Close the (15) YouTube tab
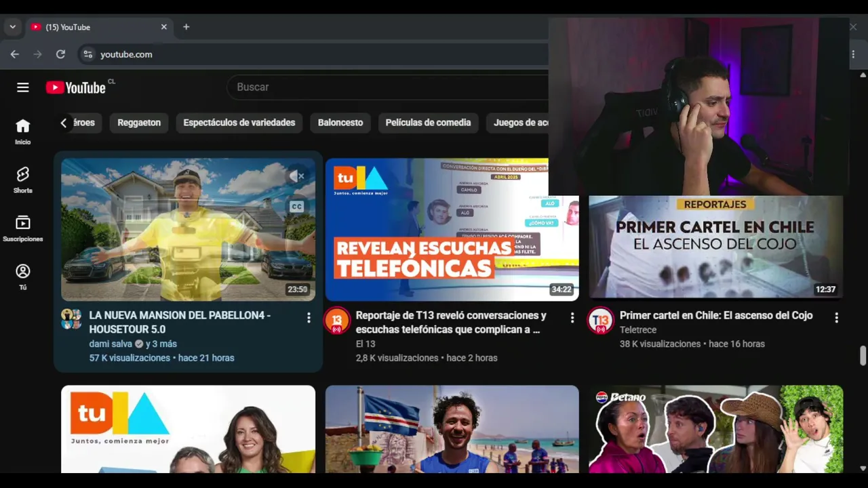The image size is (868, 488). (x=163, y=27)
